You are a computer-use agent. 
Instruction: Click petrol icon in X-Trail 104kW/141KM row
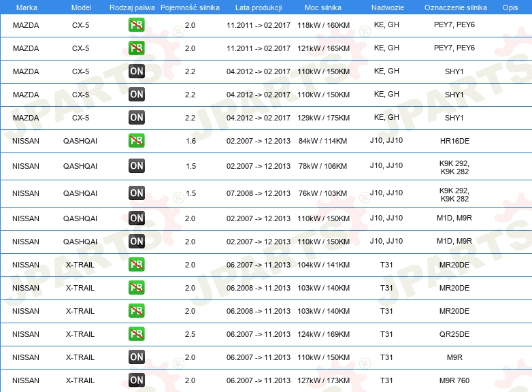136,264
